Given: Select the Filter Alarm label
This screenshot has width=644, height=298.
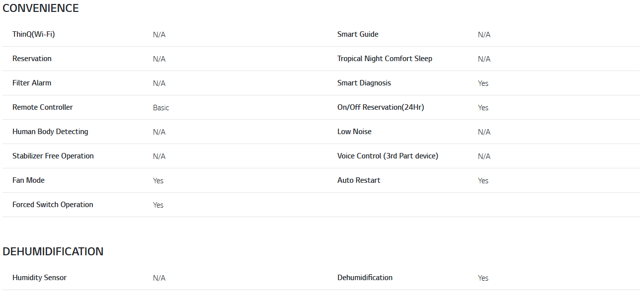Looking at the screenshot, I should point(32,83).
